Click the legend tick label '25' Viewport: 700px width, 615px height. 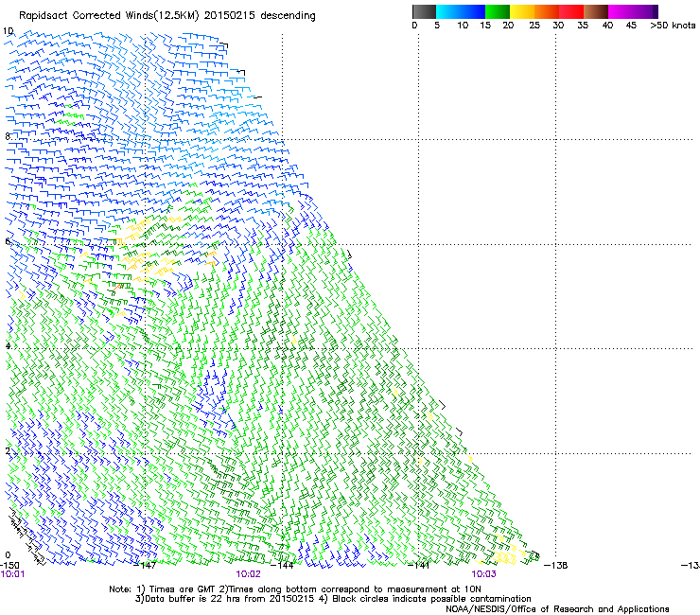coord(534,26)
